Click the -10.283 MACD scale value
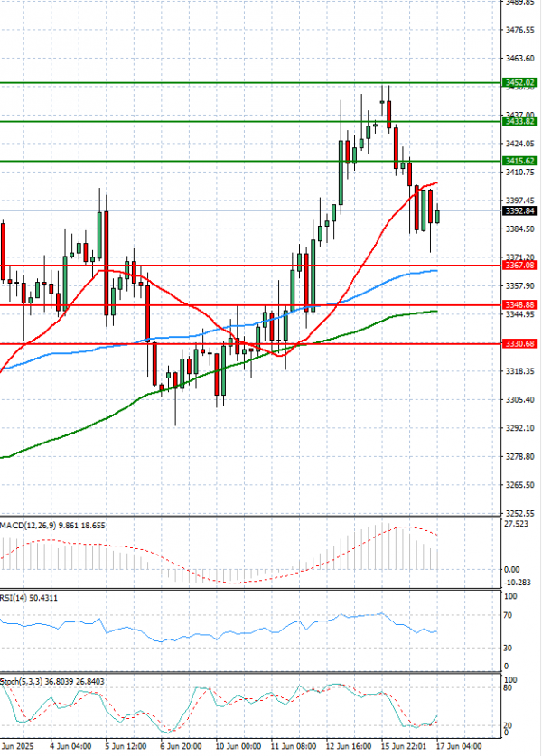542x756 pixels. point(518,583)
